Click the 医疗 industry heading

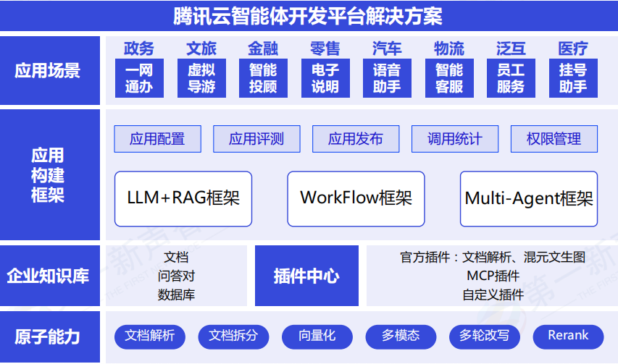573,48
